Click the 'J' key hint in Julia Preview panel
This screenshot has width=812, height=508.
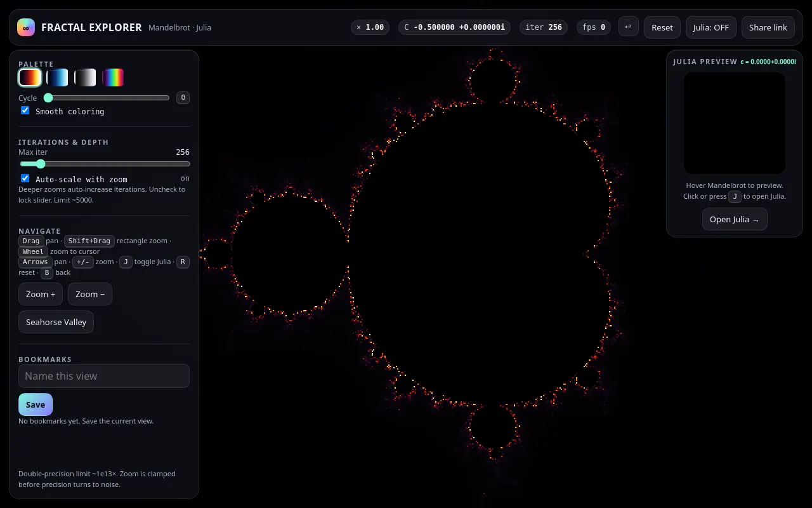coord(735,196)
